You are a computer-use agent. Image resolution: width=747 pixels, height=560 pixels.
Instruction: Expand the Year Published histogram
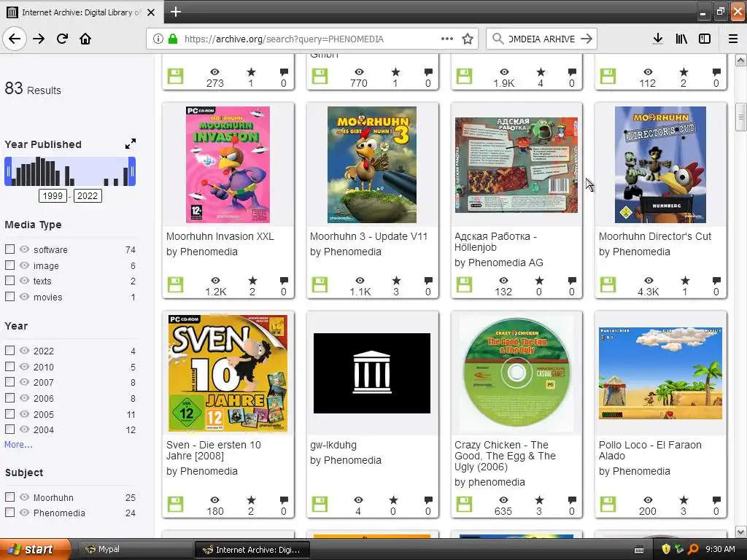pyautogui.click(x=130, y=144)
